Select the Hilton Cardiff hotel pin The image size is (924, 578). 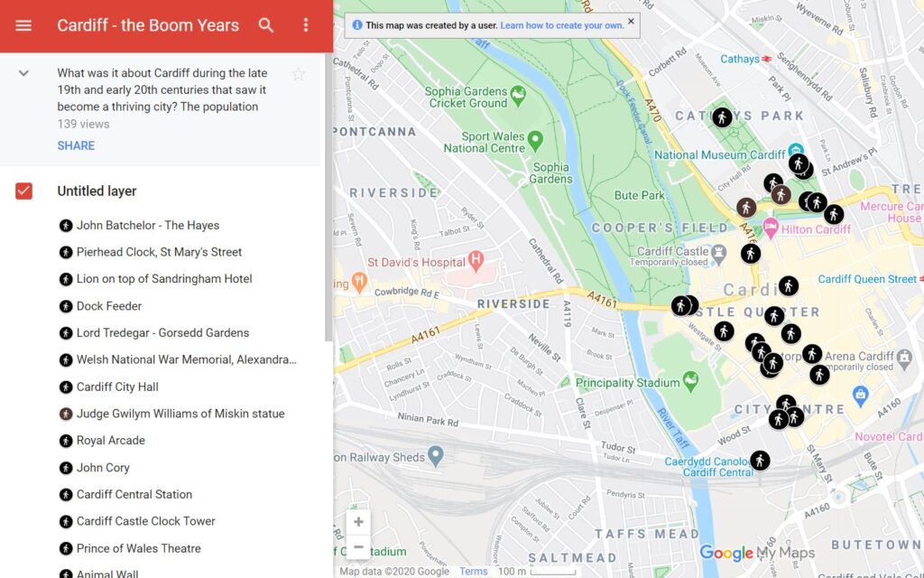772,226
